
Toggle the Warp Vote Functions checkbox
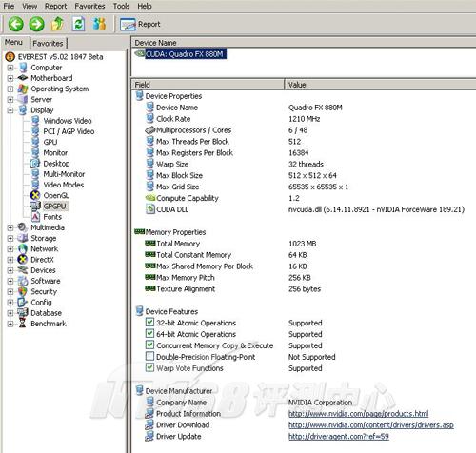pyautogui.click(x=149, y=367)
